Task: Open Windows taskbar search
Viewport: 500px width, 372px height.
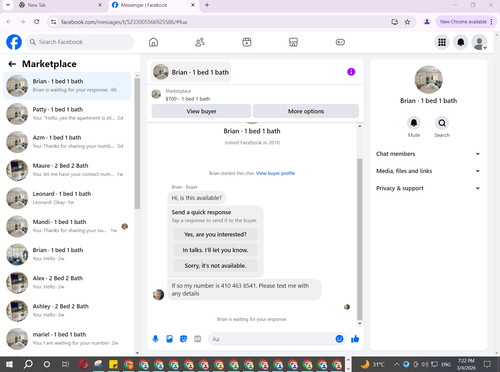Action: (28, 364)
